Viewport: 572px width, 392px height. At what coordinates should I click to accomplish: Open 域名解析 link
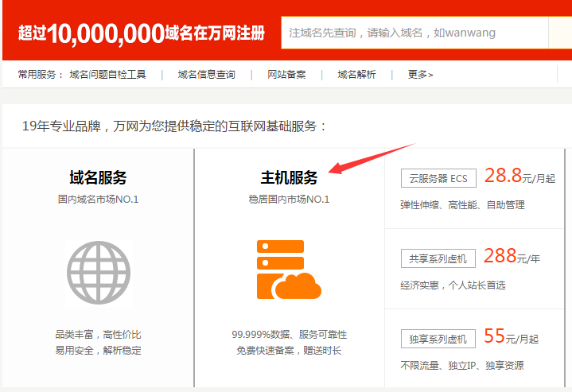(356, 75)
